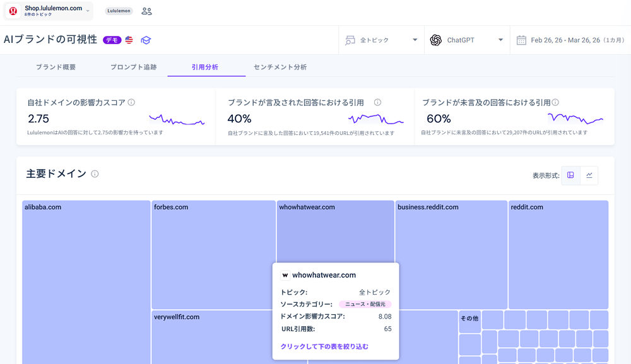Screen dimensions: 631x364
Task: Open the date range picker Feb 26 - Mar 26
Action: click(570, 40)
